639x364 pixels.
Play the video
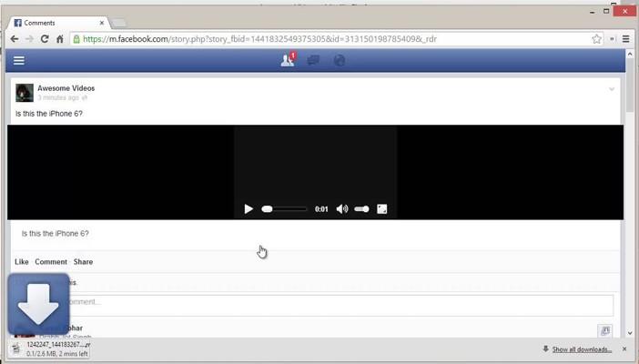248,209
